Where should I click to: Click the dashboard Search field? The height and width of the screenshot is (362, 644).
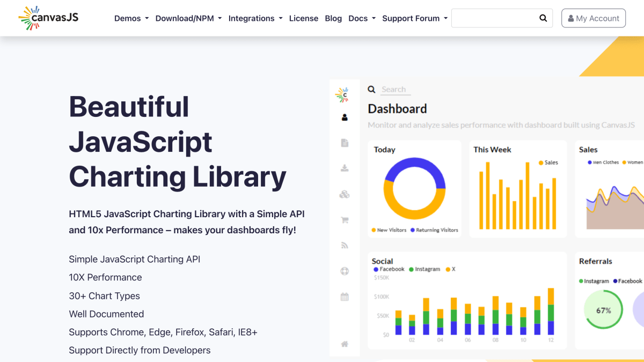396,90
